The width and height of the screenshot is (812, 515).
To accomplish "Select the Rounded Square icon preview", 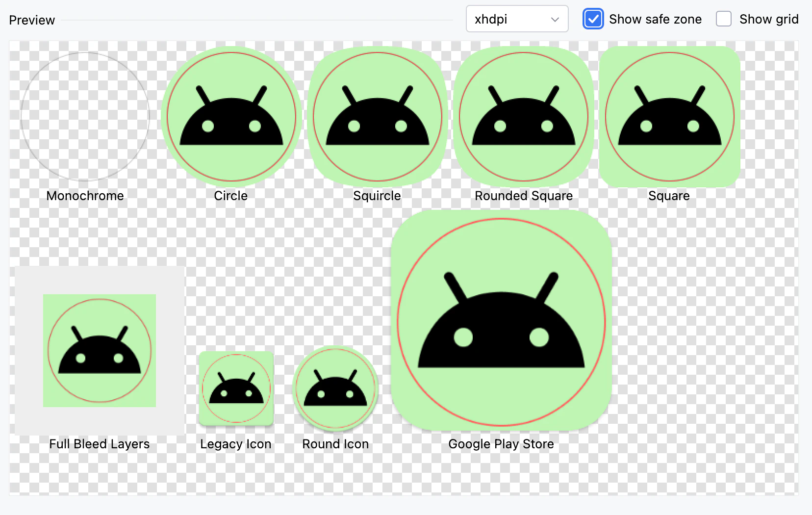I will click(524, 117).
